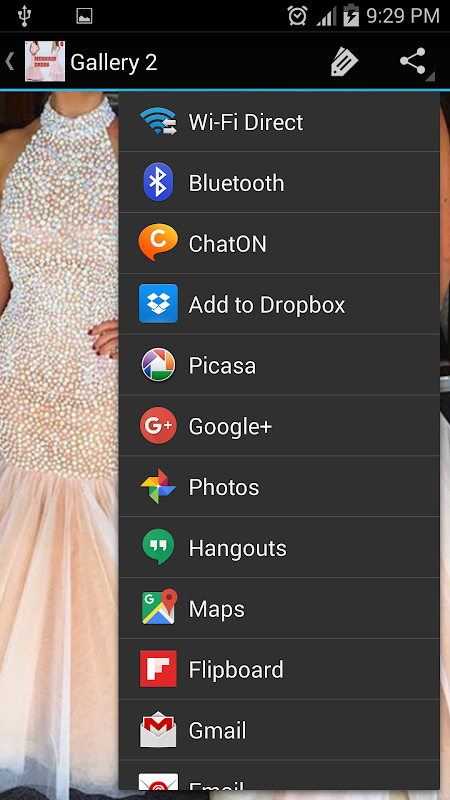Viewport: 450px width, 800px height.
Task: Share the image via Gmail
Action: pos(279,730)
